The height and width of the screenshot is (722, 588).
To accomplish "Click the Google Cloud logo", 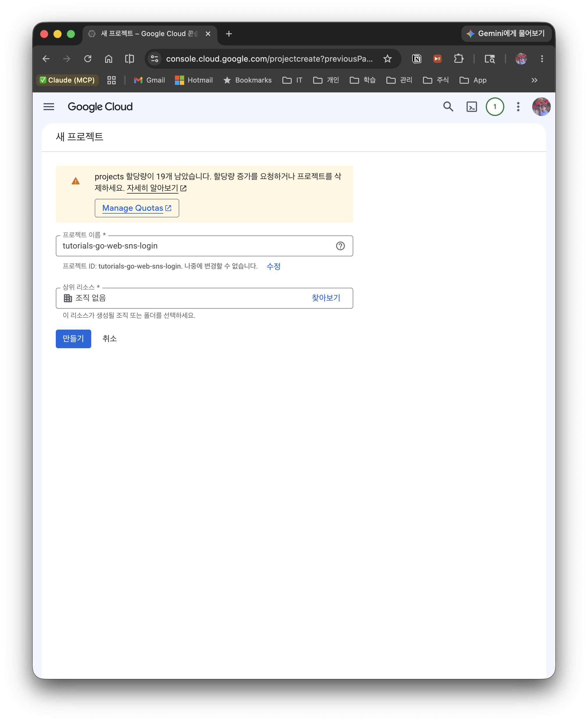I will [100, 107].
